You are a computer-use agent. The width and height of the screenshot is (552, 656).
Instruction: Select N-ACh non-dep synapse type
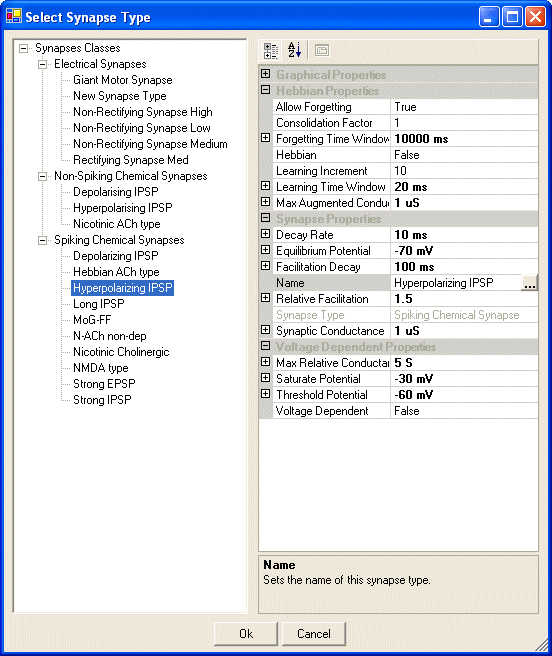tap(110, 336)
